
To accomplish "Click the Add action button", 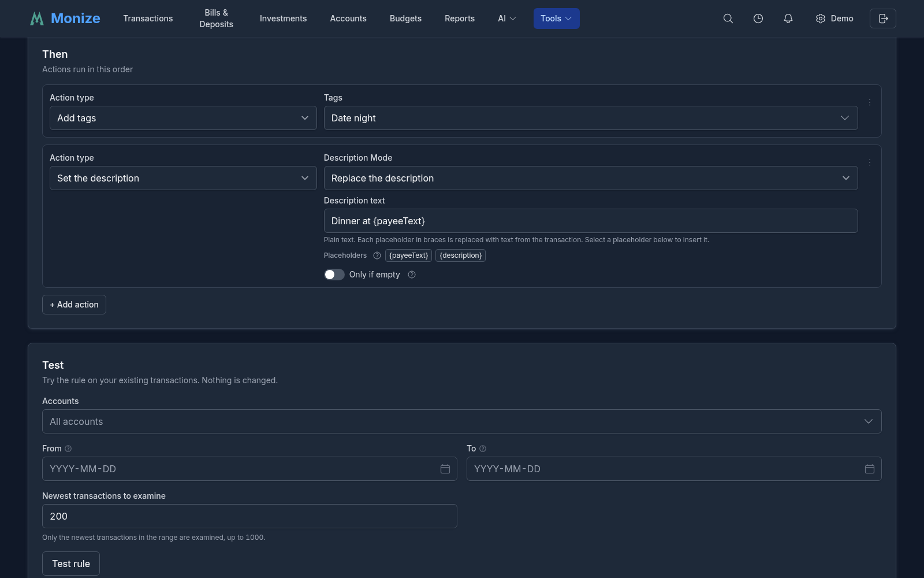I will [x=74, y=305].
